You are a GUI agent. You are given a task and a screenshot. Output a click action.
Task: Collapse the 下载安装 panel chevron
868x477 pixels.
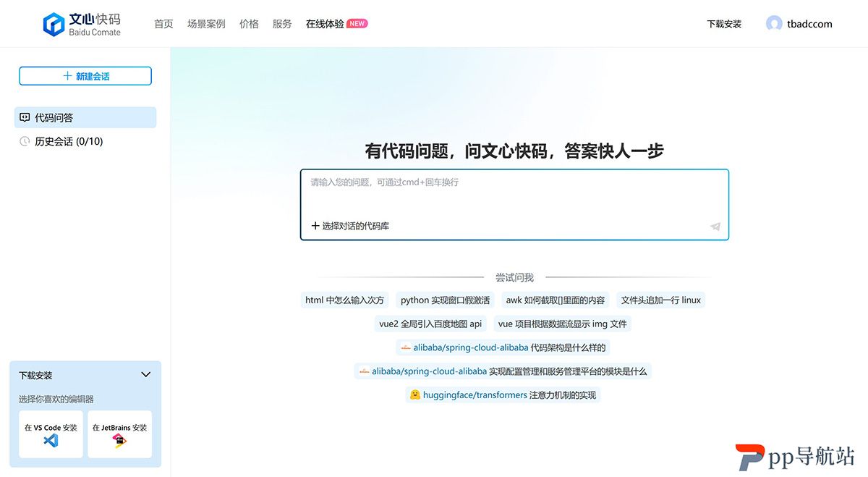[x=145, y=375]
